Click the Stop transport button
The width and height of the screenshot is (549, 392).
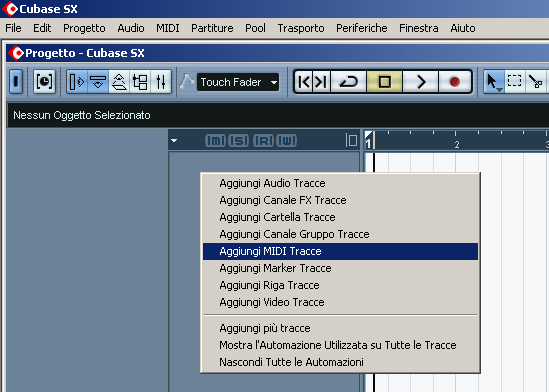[384, 82]
